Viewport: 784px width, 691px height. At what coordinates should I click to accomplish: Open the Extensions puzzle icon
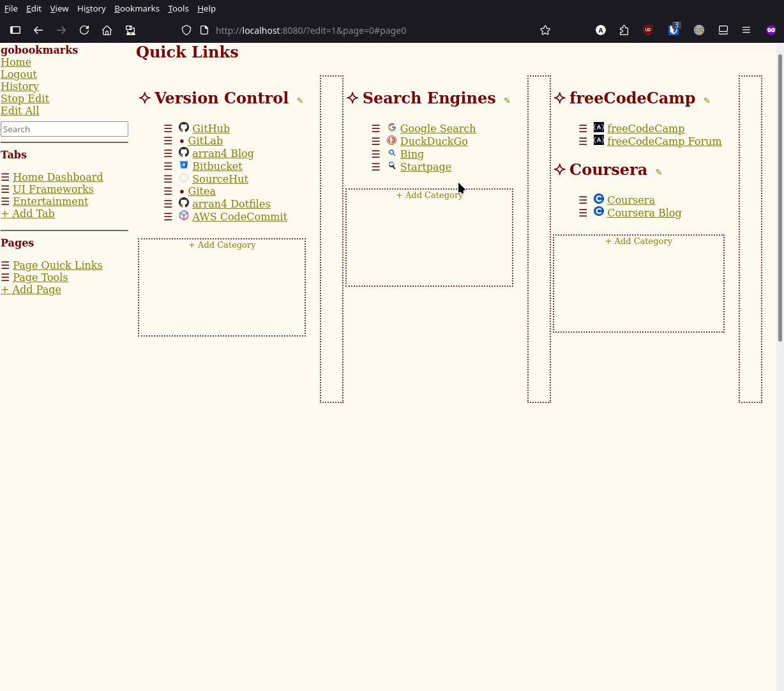(624, 30)
